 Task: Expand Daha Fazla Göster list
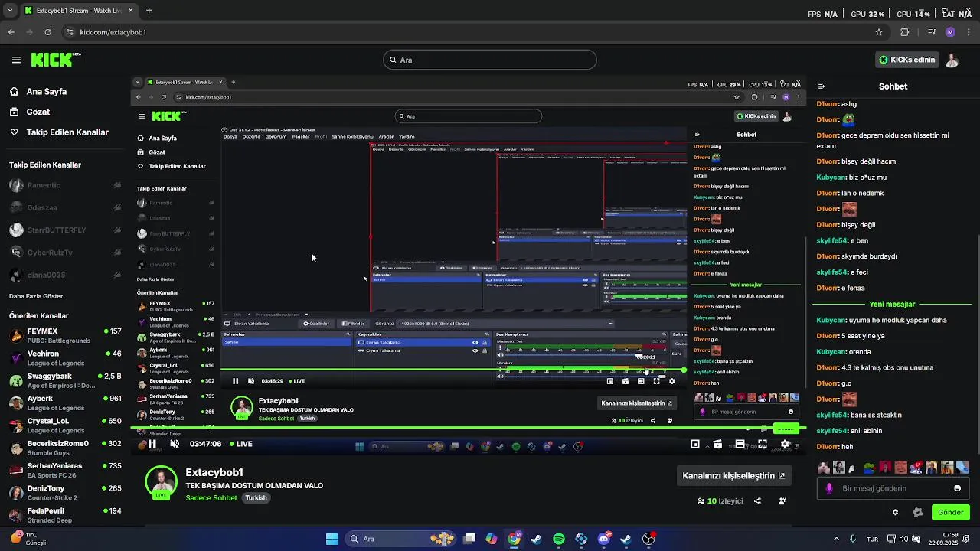tap(36, 296)
